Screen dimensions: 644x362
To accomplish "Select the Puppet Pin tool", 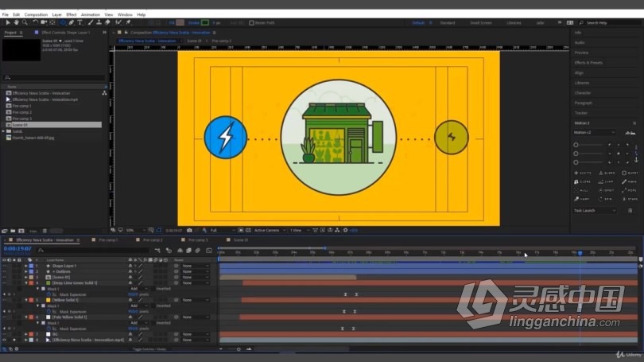I will pyautogui.click(x=129, y=22).
